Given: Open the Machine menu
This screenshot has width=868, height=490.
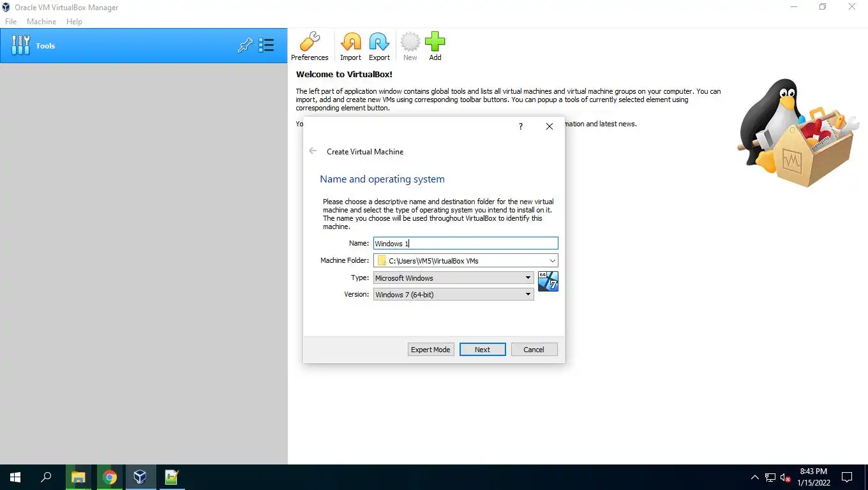Looking at the screenshot, I should (x=41, y=21).
